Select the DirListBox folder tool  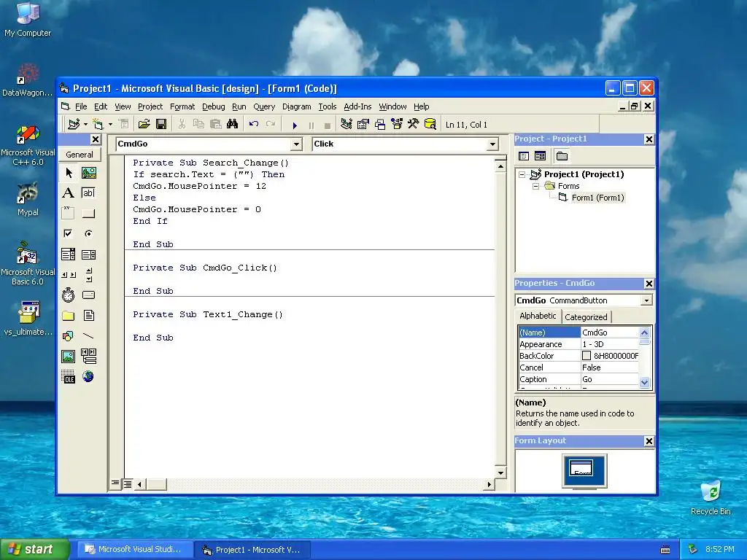point(68,315)
